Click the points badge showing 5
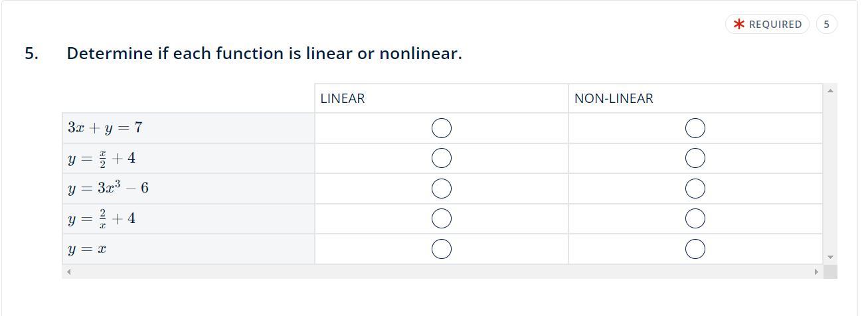 pyautogui.click(x=826, y=25)
